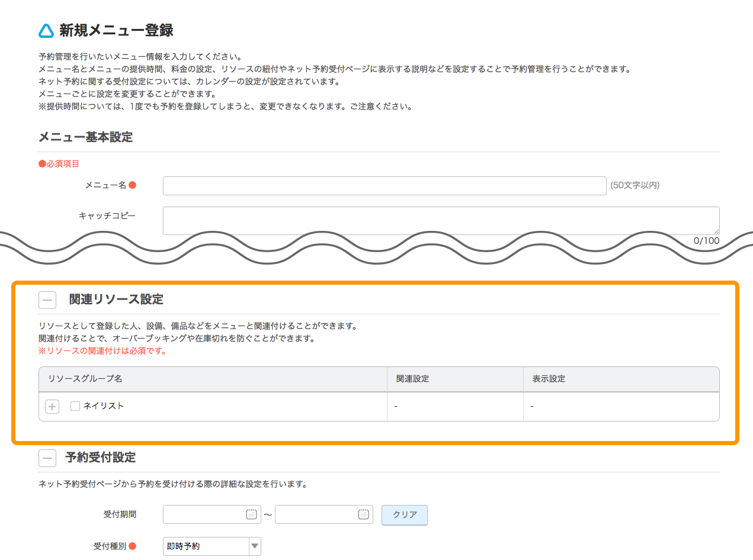
Task: Click the ネイリスト row label
Action: click(x=104, y=406)
